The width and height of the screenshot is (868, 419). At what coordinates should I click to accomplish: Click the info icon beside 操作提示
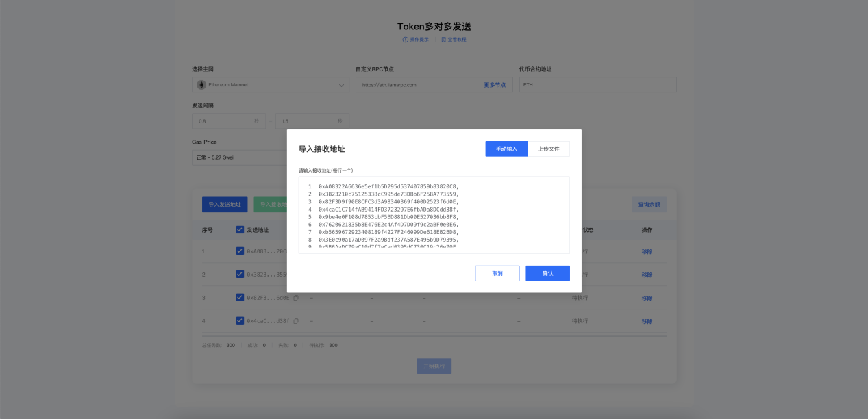point(405,40)
